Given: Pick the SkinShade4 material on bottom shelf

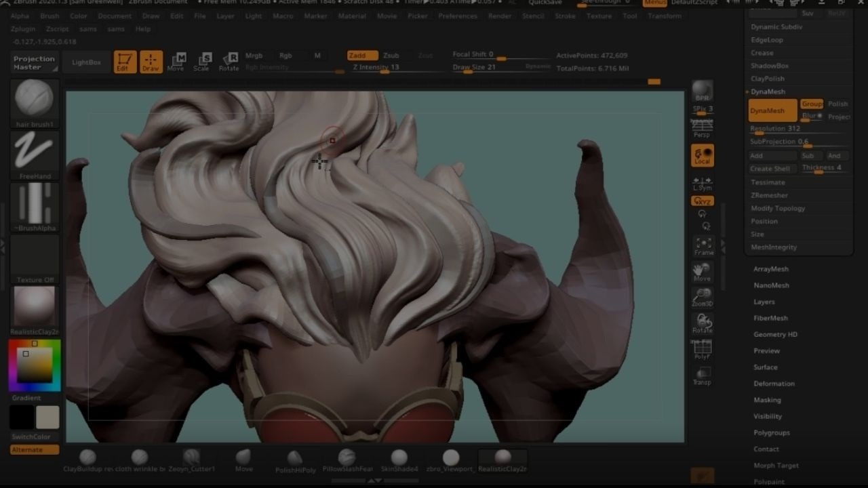Looking at the screenshot, I should click(x=399, y=458).
